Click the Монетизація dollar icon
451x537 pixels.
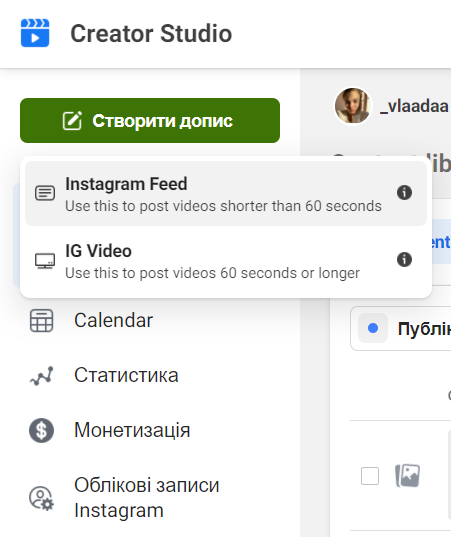41,430
